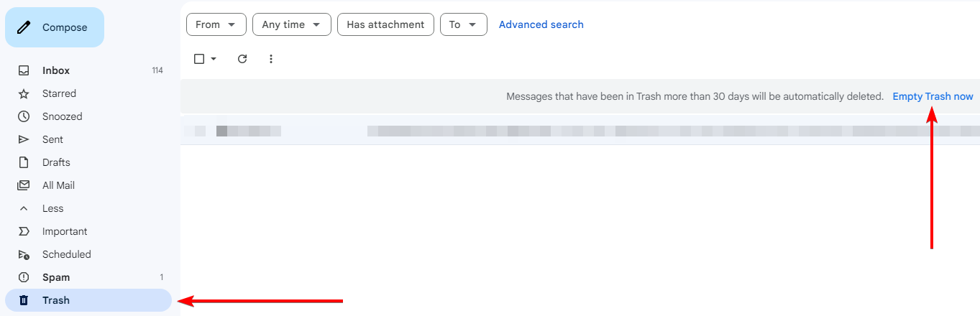Screen dimensions: 980x316
Task: Open the Advanced search link
Action: (x=541, y=24)
